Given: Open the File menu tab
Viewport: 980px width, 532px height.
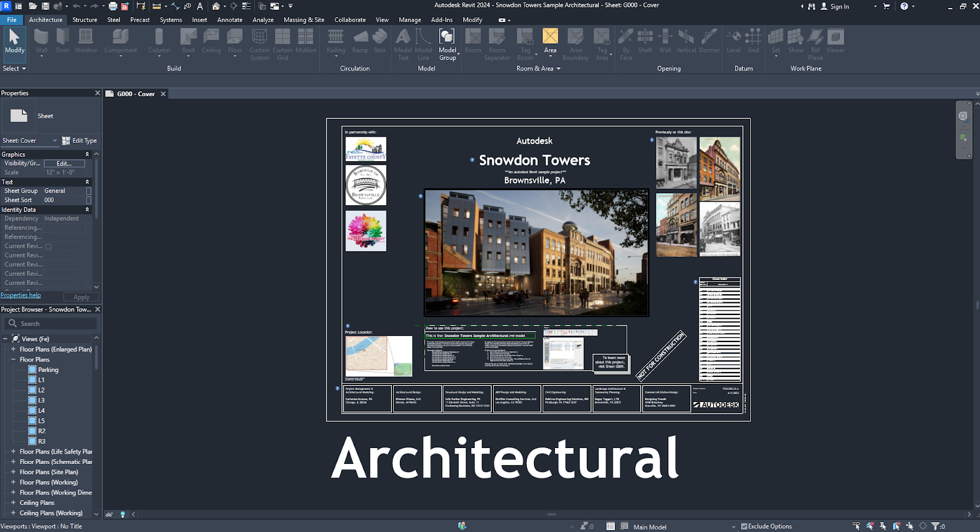Looking at the screenshot, I should [12, 20].
